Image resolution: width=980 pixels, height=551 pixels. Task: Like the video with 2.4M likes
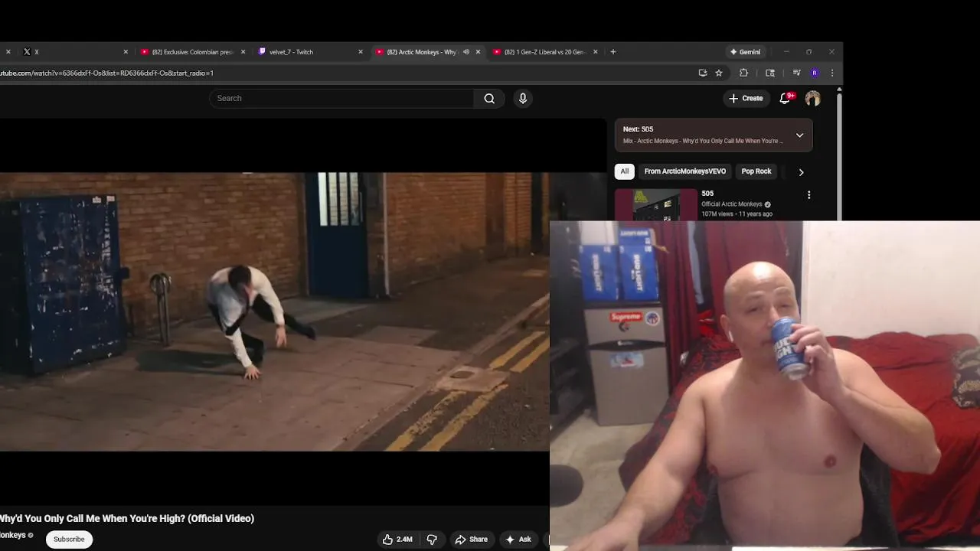(x=398, y=540)
